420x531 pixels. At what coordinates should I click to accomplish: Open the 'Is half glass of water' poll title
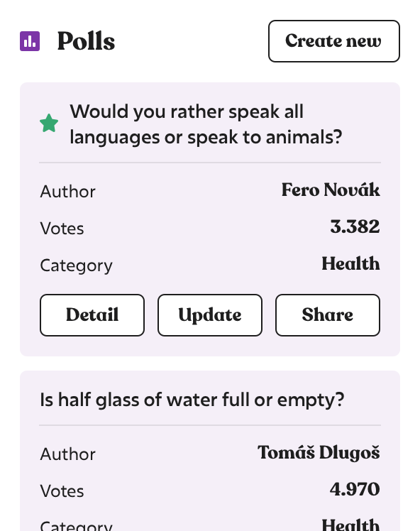(192, 400)
